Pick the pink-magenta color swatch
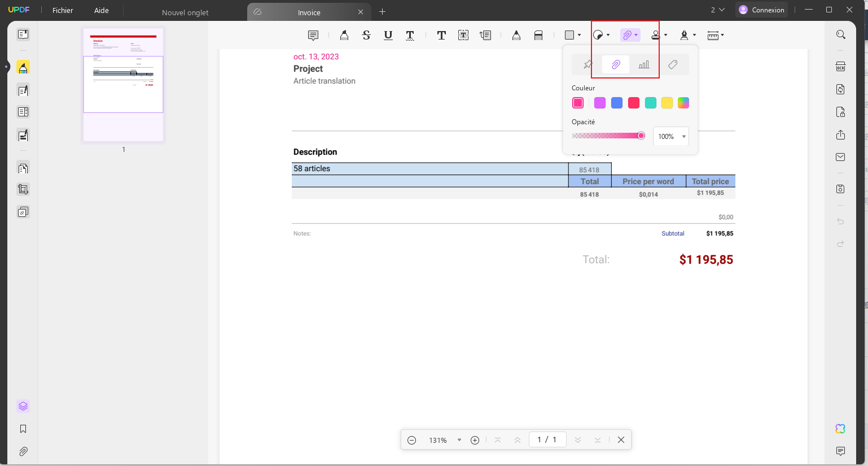The height and width of the screenshot is (466, 868). point(578,103)
